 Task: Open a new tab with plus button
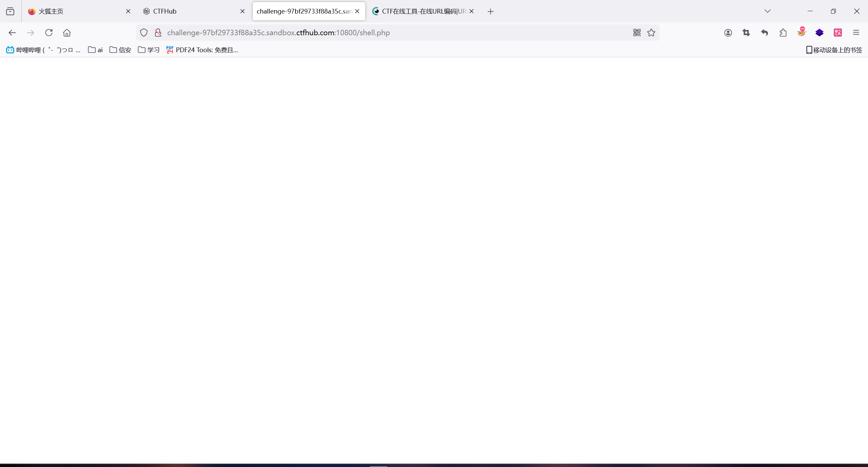490,12
